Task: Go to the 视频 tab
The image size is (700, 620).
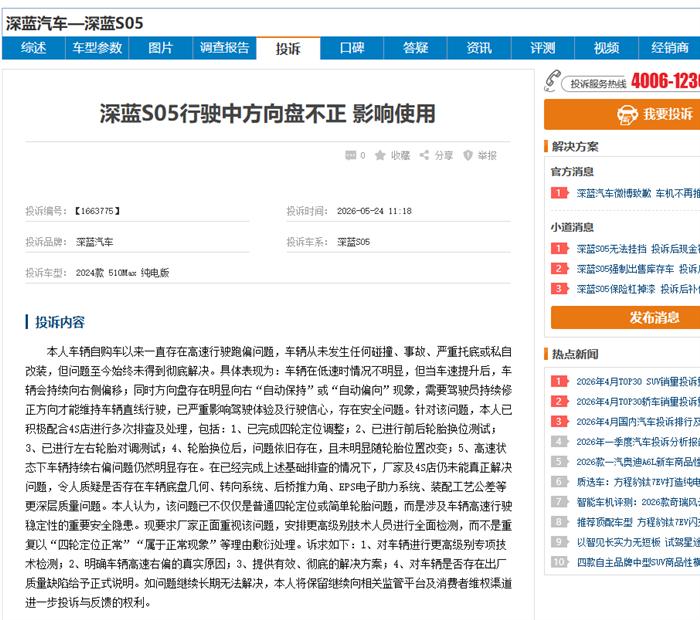Action: pos(606,48)
